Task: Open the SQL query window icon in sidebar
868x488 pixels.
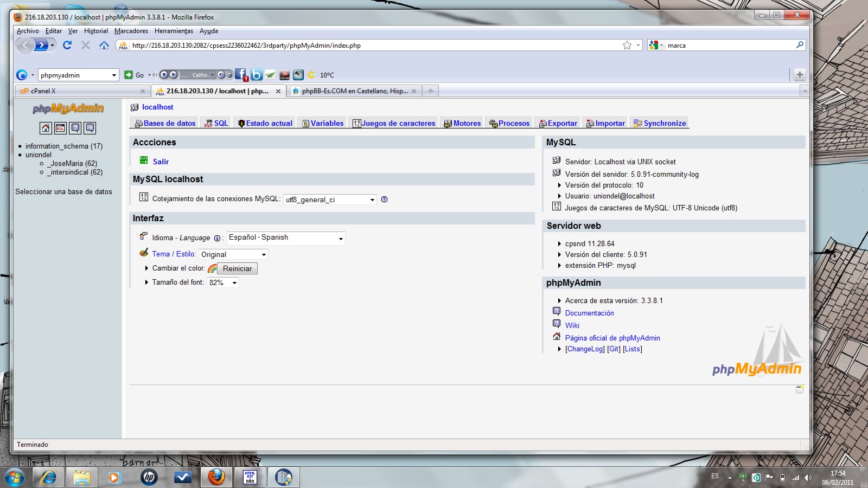Action: pos(60,128)
